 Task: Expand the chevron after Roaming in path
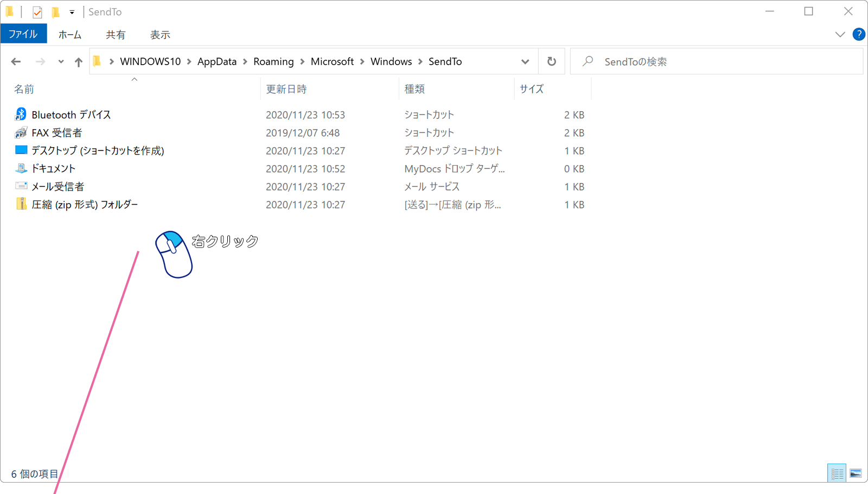click(x=302, y=62)
